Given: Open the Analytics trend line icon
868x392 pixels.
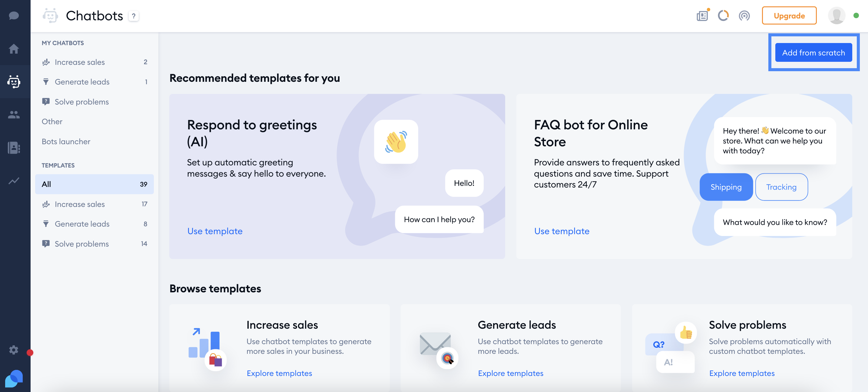Looking at the screenshot, I should coord(14,181).
